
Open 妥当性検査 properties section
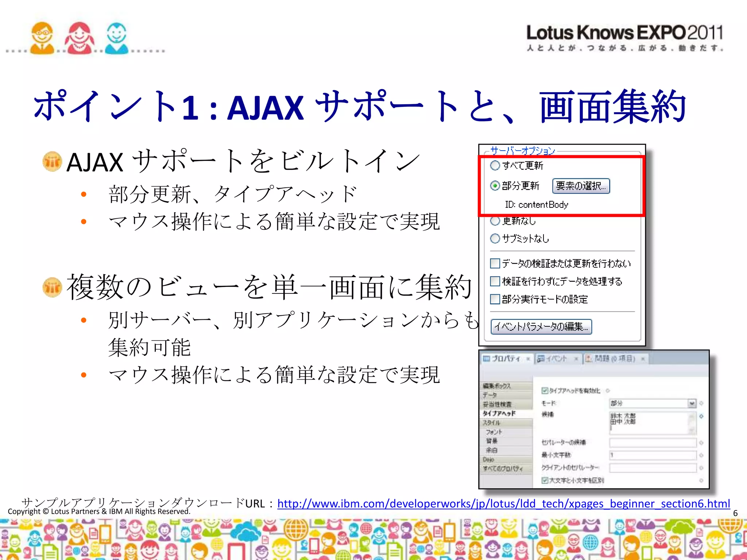tap(507, 404)
